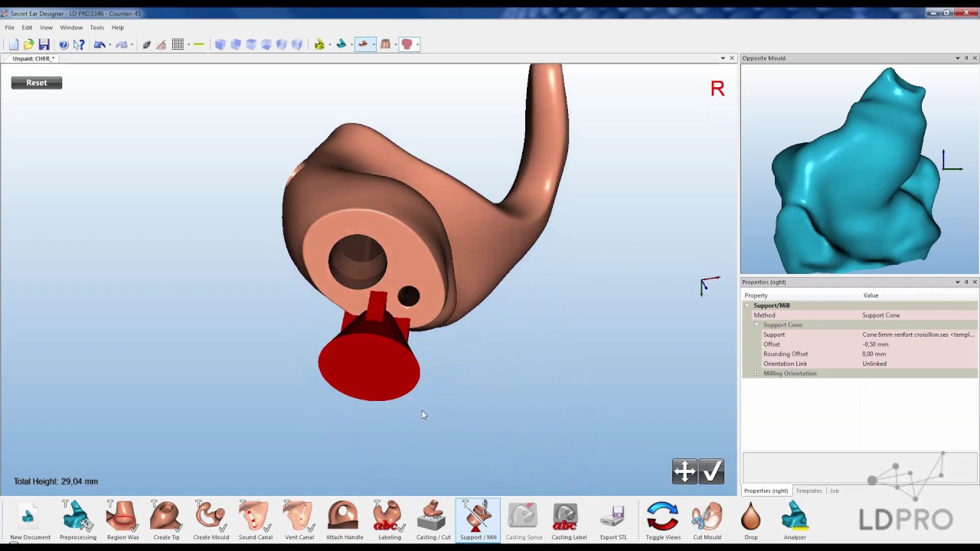Edit the Offset value field
Viewport: 980px width, 551px height.
click(x=919, y=344)
